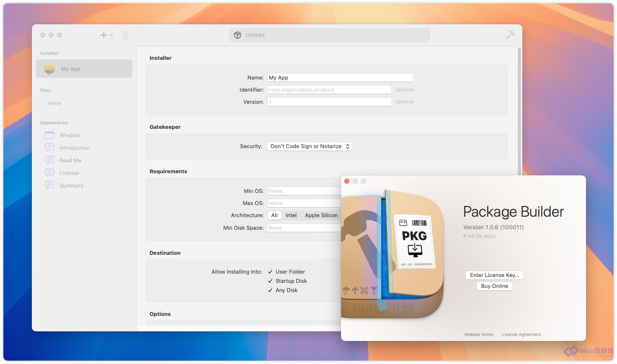Viewport: 617px width, 364px height.
Task: Click the Enter License Key button
Action: pyautogui.click(x=495, y=275)
